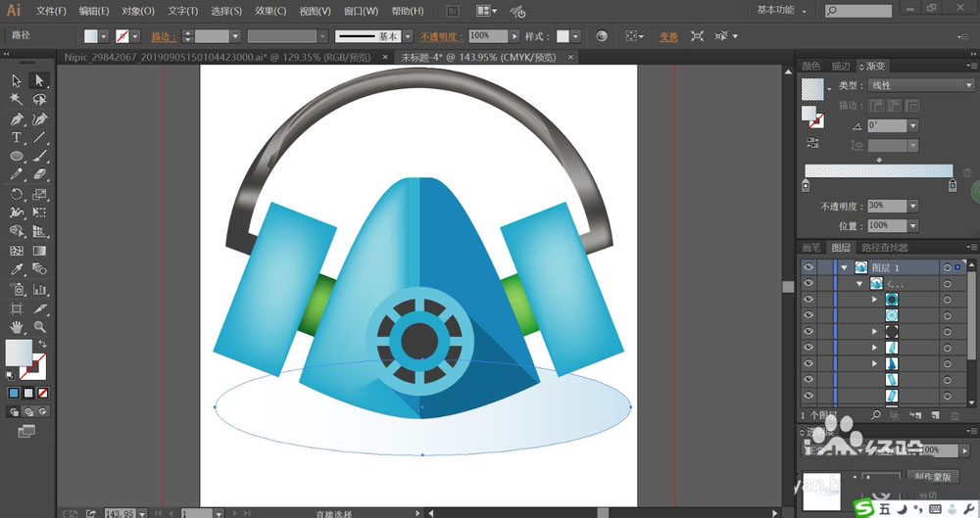980x518 pixels.
Task: Open gradient 类型 dropdown showing 线性
Action: point(920,85)
